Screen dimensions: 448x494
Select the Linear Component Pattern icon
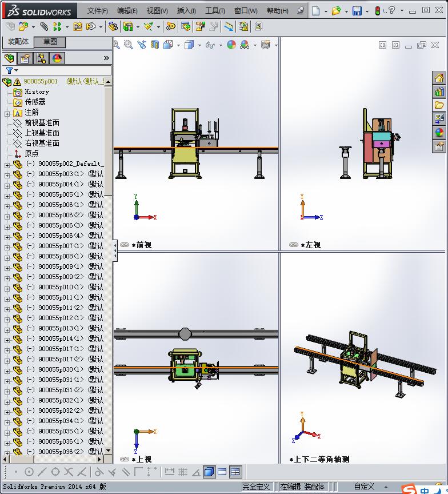57,26
